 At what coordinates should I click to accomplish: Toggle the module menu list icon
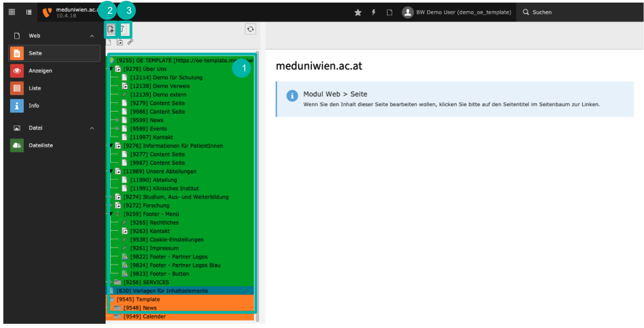(29, 12)
